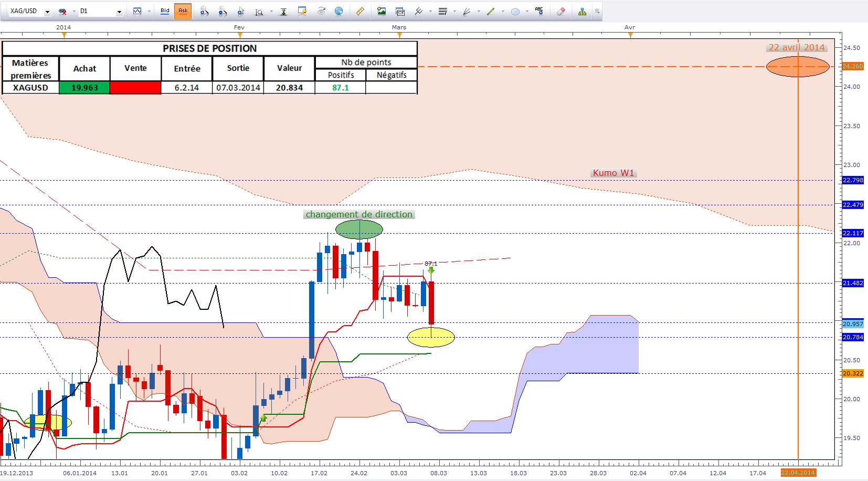This screenshot has height=481, width=868.
Task: Toggle the Ask price button
Action: click(183, 11)
